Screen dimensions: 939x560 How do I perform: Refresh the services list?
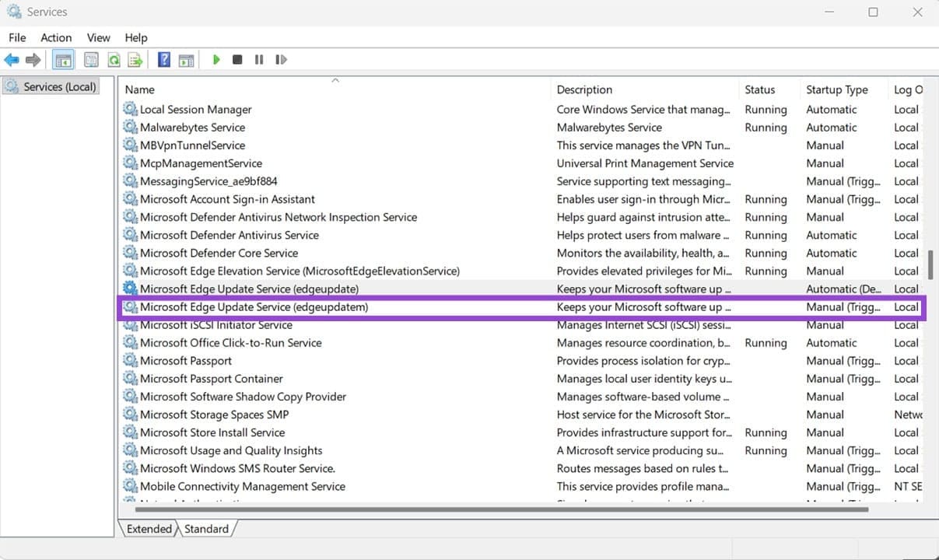113,59
